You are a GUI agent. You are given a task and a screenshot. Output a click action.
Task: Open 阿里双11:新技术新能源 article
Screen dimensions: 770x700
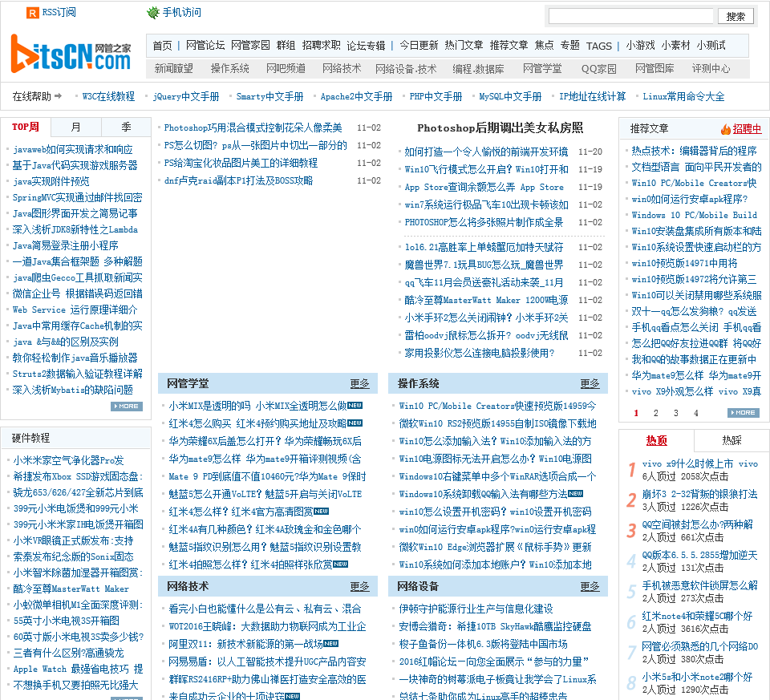click(245, 644)
